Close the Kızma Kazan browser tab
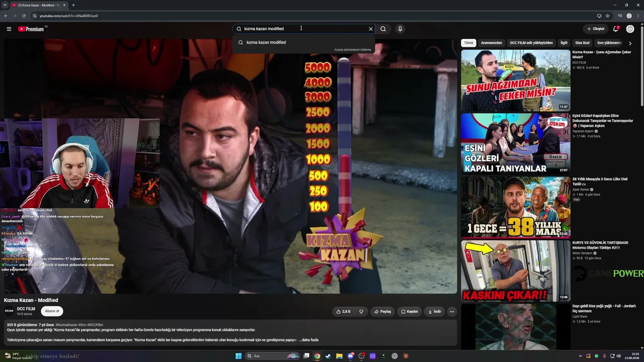 pos(64,5)
